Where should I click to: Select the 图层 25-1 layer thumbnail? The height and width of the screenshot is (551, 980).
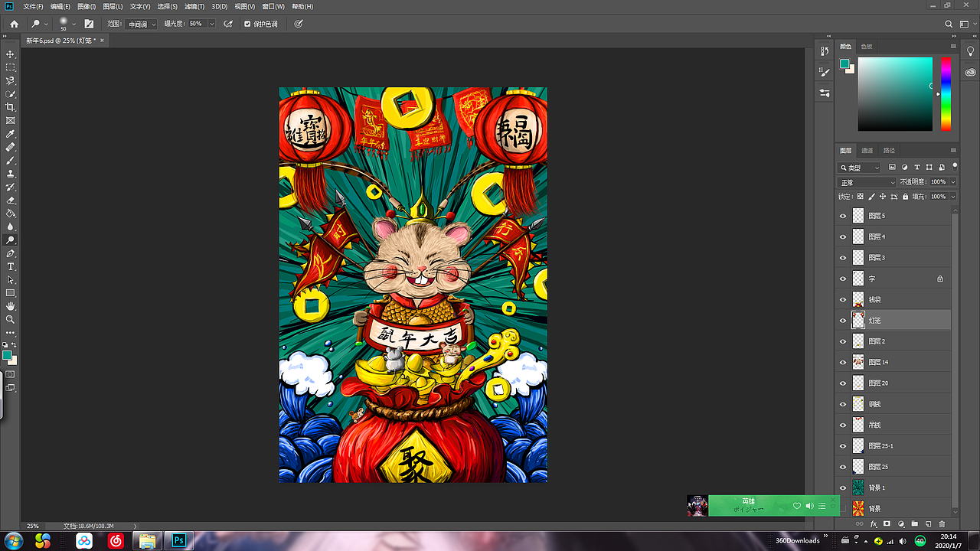(x=858, y=445)
